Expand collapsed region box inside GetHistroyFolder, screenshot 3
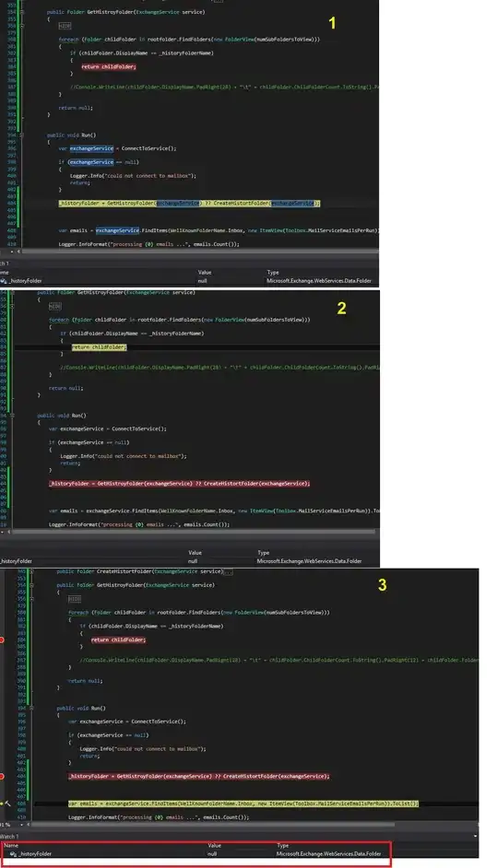 [74, 599]
